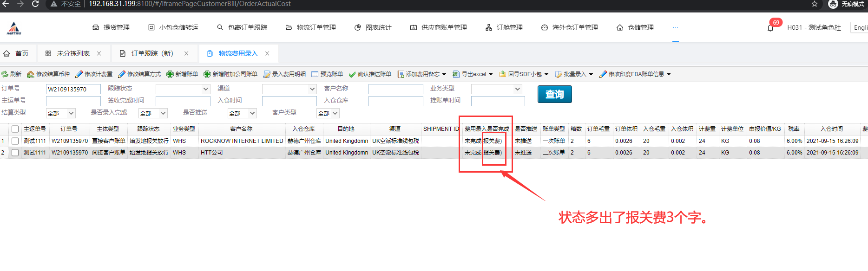Click the notification bell icon
The height and width of the screenshot is (271, 868).
pyautogui.click(x=770, y=28)
